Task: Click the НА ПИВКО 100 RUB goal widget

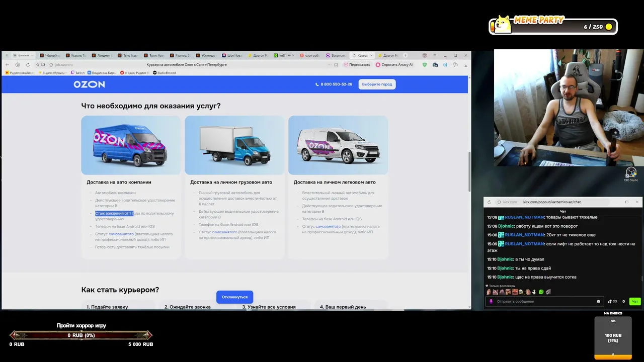Action: pyautogui.click(x=613, y=338)
